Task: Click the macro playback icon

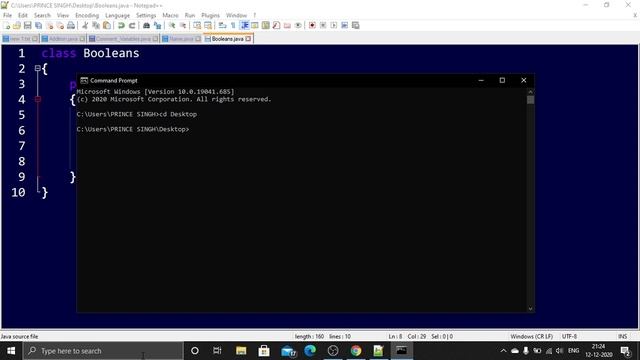Action: pyautogui.click(x=334, y=25)
